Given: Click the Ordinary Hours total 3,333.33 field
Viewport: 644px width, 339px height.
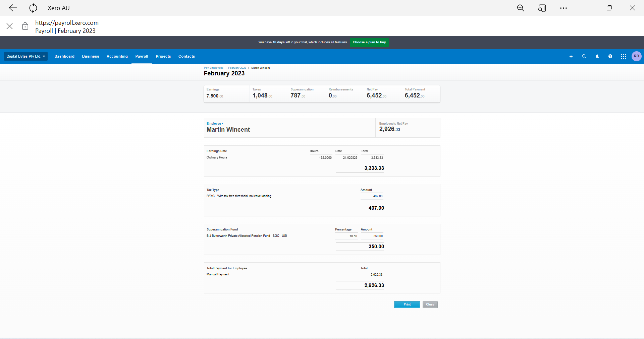Looking at the screenshot, I should tap(372, 157).
